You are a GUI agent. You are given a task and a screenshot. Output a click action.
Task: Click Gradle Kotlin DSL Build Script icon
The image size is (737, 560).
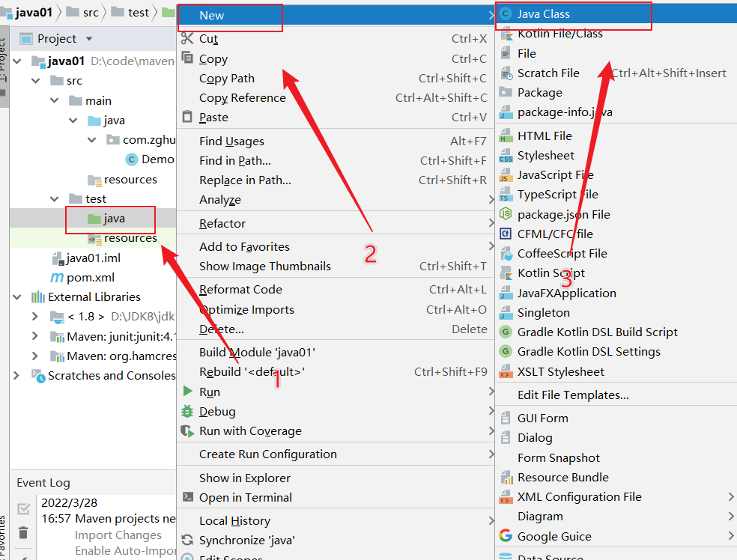(506, 332)
